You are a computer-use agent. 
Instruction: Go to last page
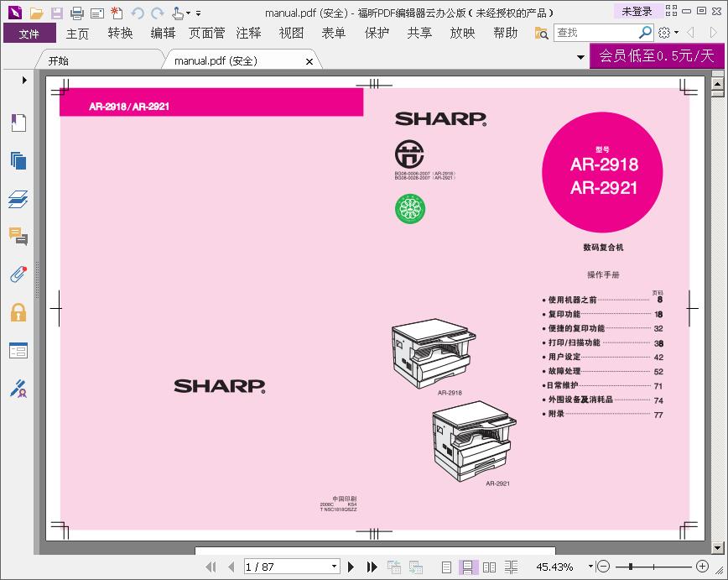point(372,567)
